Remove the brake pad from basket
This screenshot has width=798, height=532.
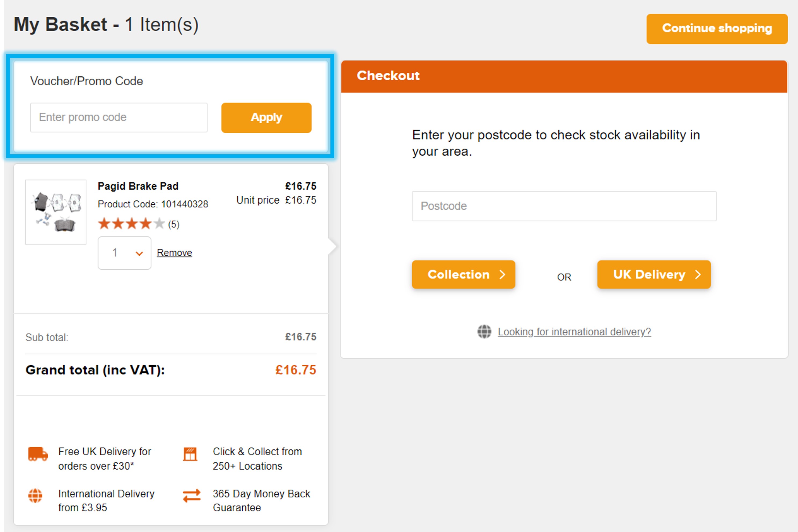coord(174,253)
